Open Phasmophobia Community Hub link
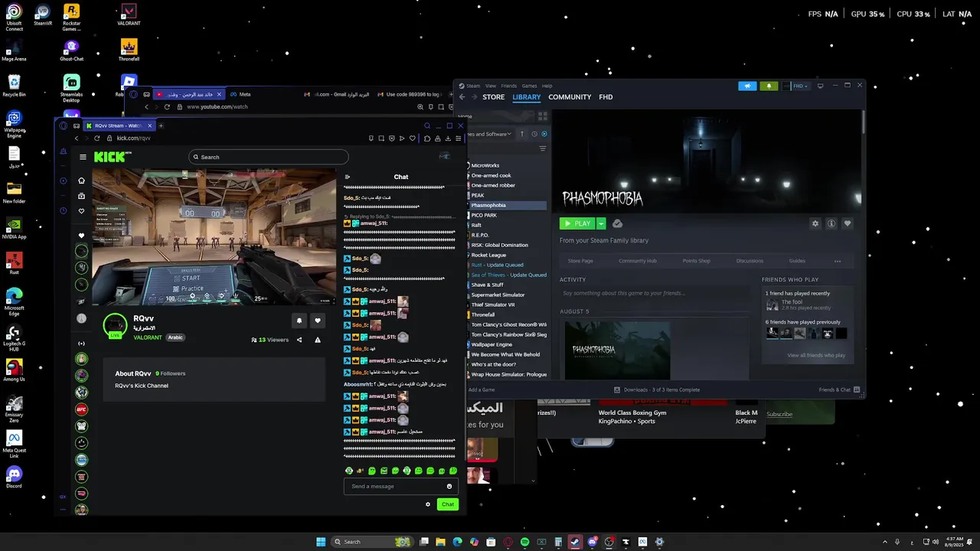980x551 pixels. click(638, 261)
